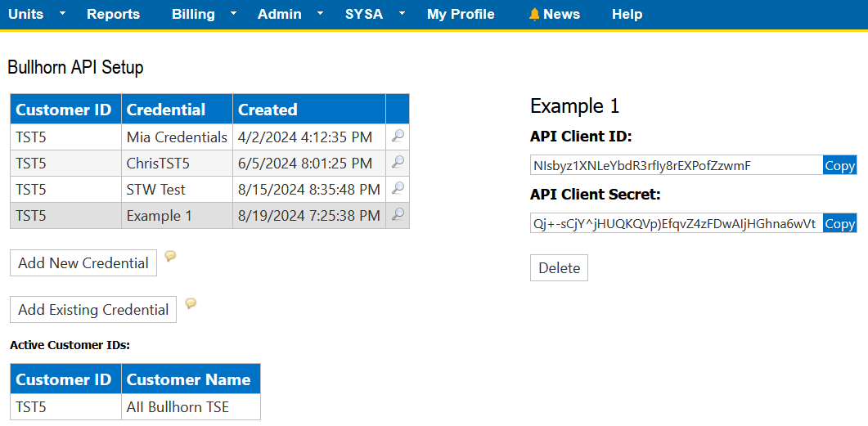Click the 8/19/2024 7:25:38 PM created date
The width and height of the screenshot is (868, 426).
[x=309, y=215]
